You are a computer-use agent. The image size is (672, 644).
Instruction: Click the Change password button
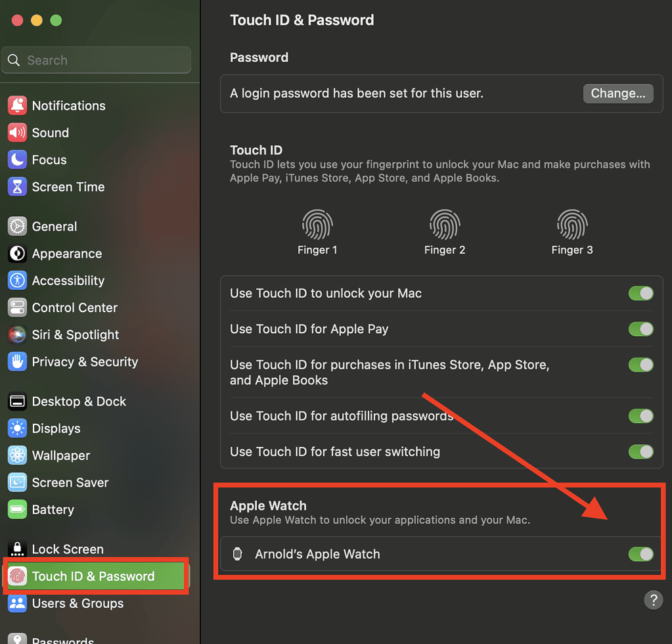(x=617, y=93)
